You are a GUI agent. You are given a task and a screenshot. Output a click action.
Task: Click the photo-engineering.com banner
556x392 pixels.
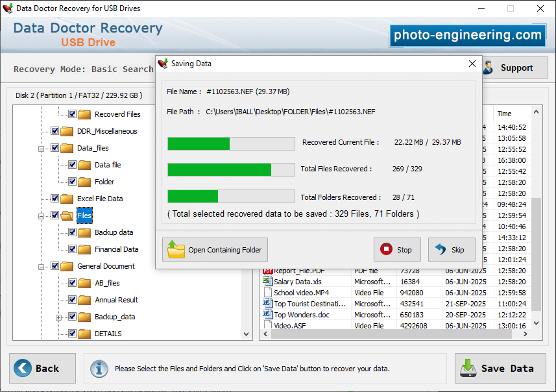(468, 35)
